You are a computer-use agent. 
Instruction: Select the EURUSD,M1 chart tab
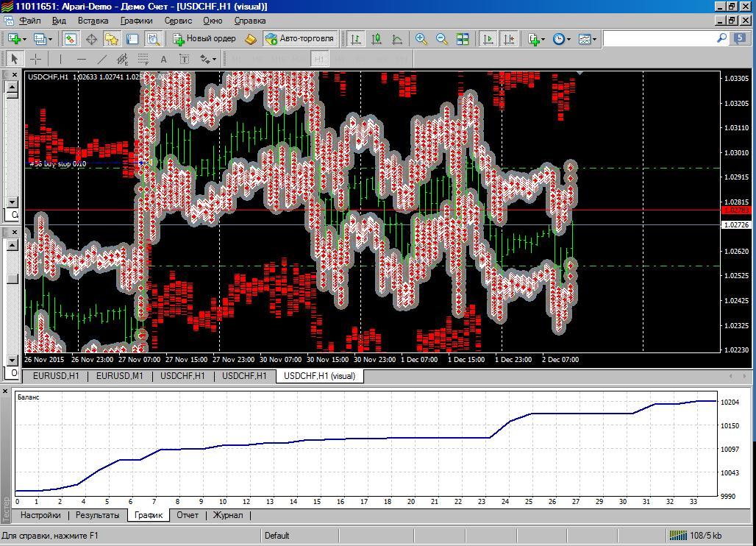tap(120, 376)
